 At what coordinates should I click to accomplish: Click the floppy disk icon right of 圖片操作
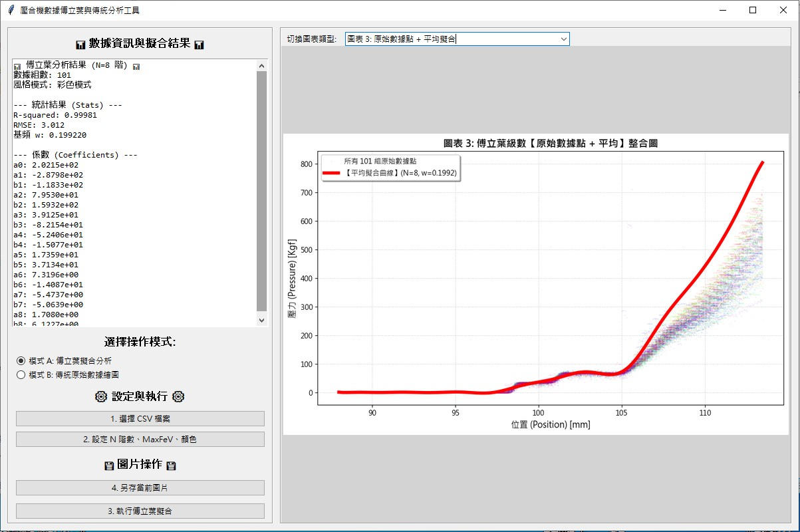coord(171,466)
